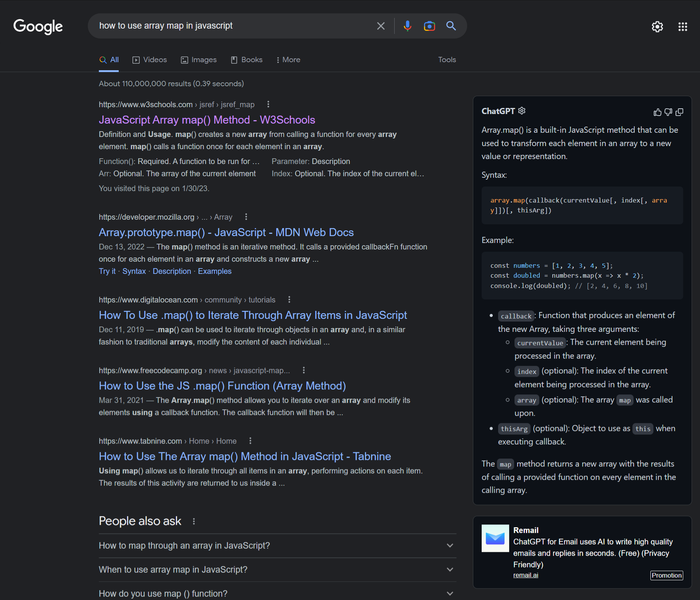700x600 pixels.
Task: Submit search with the magnifying glass icon
Action: 451,26
